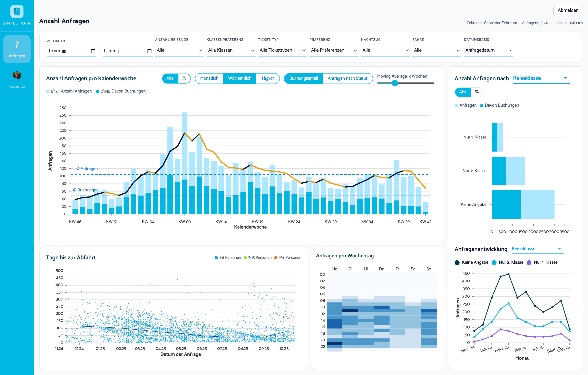Click the 'Keine Angabe' horizontal bar

[523, 205]
